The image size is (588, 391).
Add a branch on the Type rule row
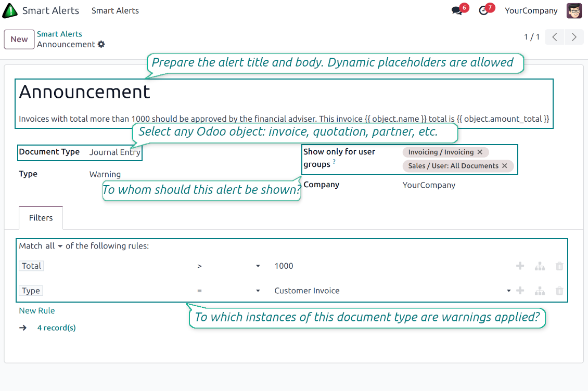[540, 291]
